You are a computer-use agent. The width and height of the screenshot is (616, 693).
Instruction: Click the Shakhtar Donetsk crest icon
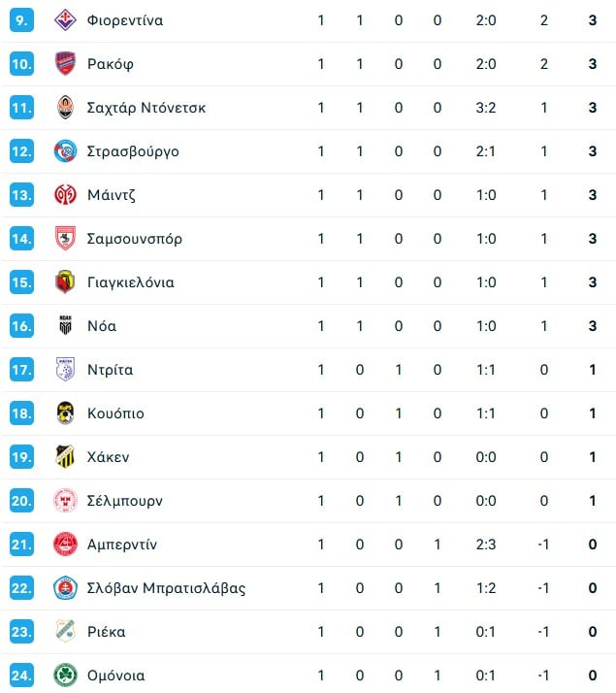tap(65, 108)
